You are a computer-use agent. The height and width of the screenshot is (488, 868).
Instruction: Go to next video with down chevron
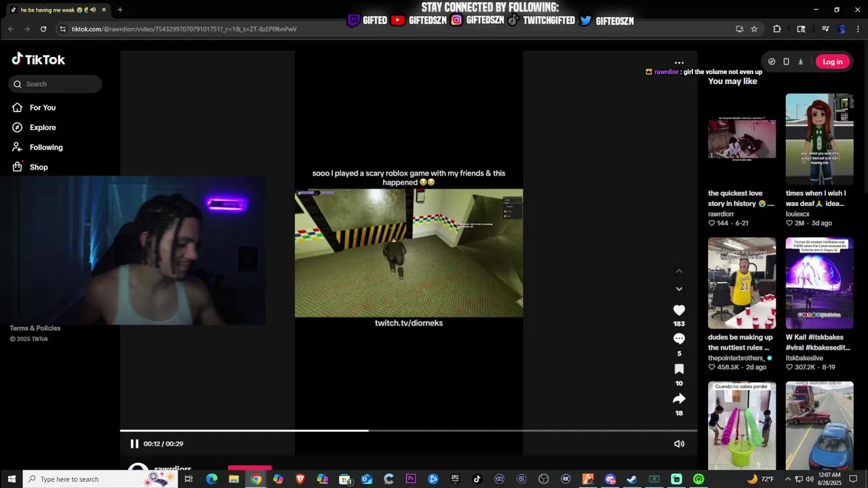coord(679,289)
